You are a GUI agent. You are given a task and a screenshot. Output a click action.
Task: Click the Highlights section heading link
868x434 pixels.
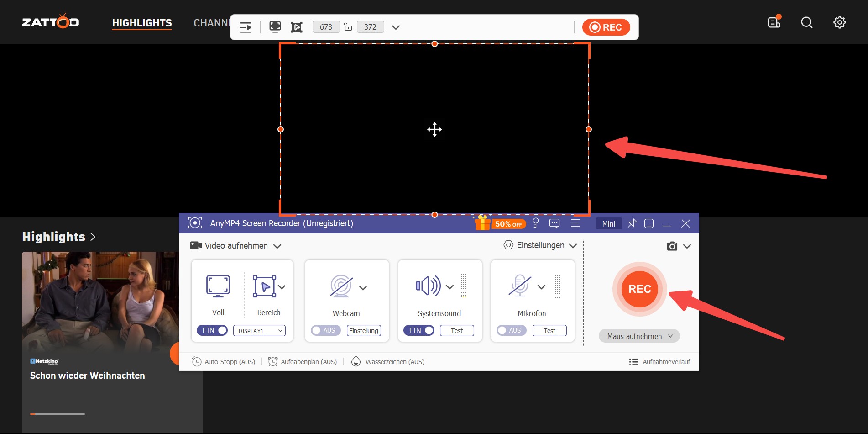point(59,237)
